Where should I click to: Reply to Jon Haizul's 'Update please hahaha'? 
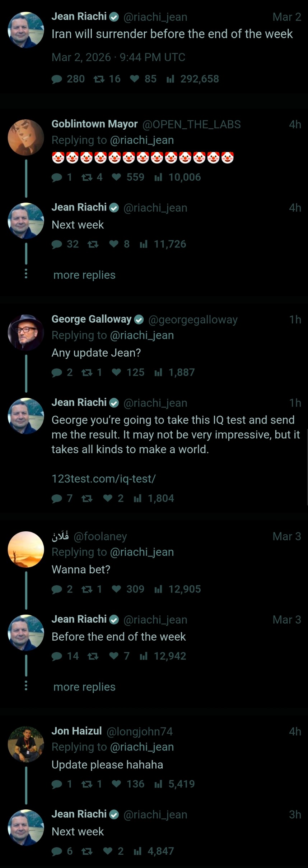(x=57, y=784)
